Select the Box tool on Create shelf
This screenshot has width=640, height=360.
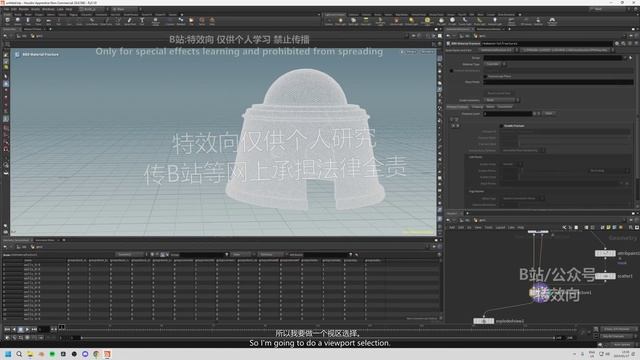[8, 21]
